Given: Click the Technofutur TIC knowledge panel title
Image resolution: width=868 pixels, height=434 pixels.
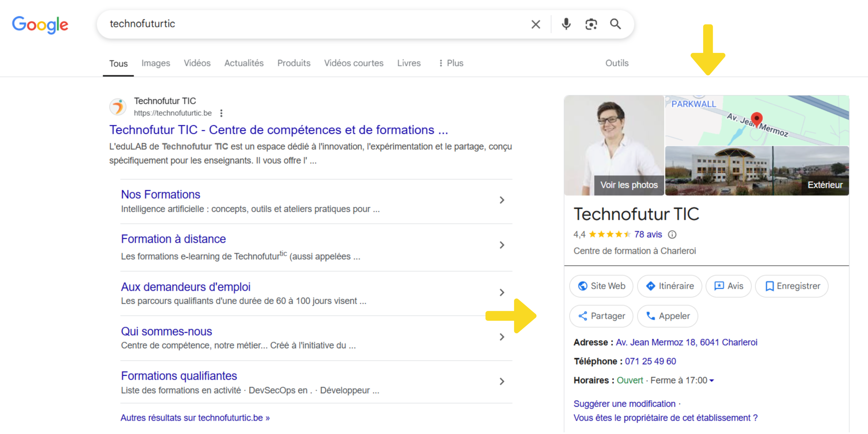Looking at the screenshot, I should [x=636, y=214].
